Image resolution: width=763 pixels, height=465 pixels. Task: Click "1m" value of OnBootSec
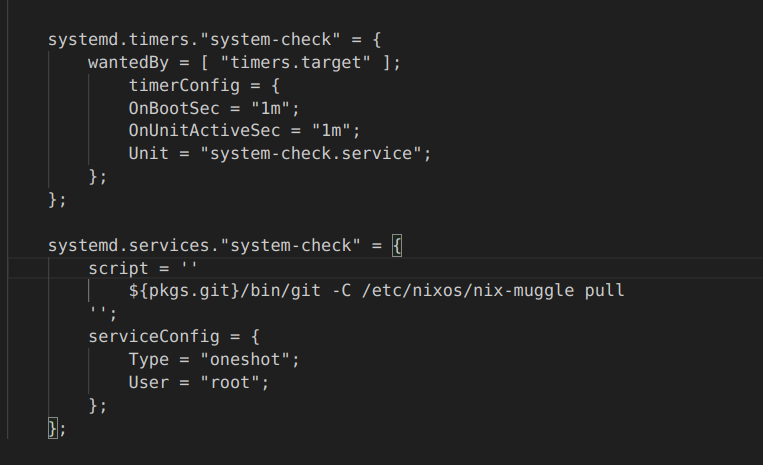280,107
